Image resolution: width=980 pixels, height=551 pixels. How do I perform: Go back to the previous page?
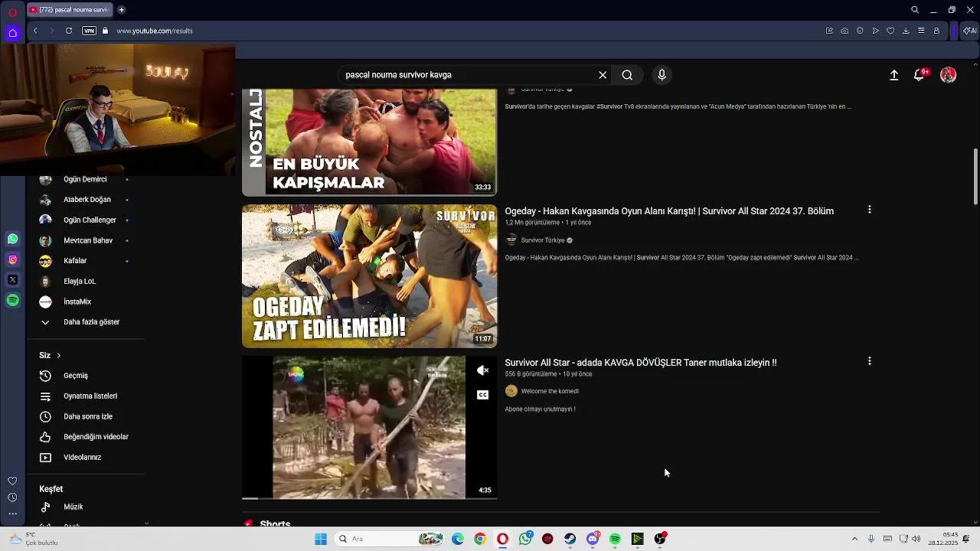tap(35, 31)
